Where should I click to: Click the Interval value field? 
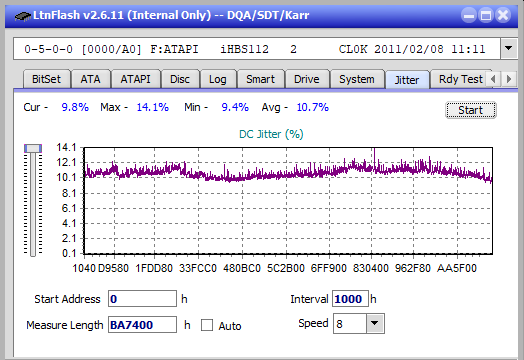pyautogui.click(x=350, y=298)
